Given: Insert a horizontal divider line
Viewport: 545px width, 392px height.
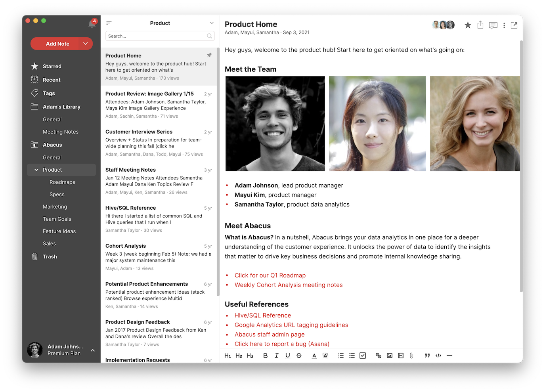Looking at the screenshot, I should [449, 356].
